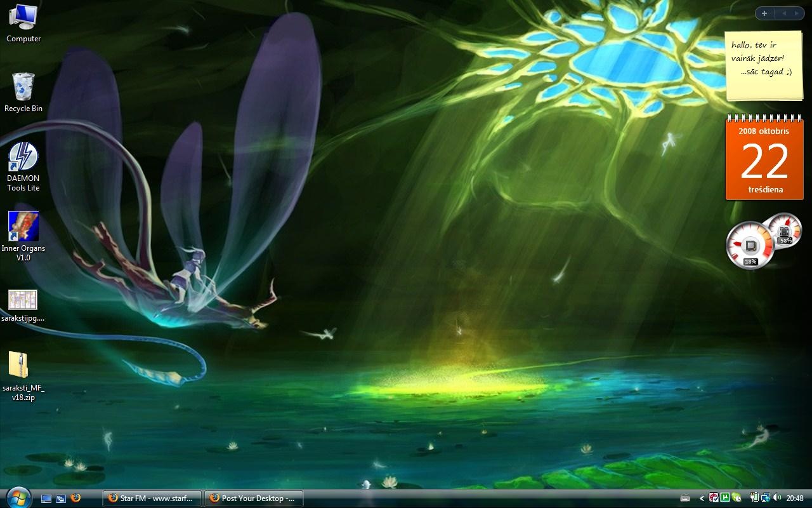812x508 pixels.
Task: Open the Recycle Bin icon
Action: pos(23,93)
